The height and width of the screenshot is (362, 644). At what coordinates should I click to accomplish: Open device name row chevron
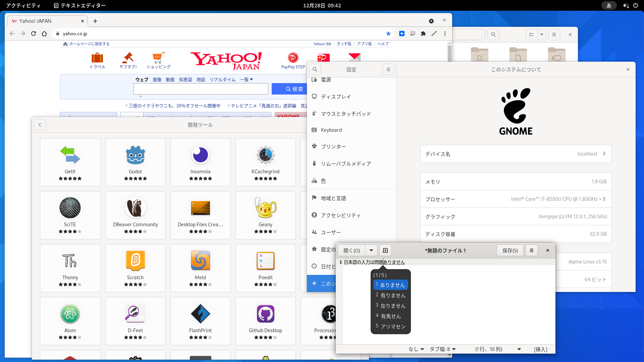(604, 154)
